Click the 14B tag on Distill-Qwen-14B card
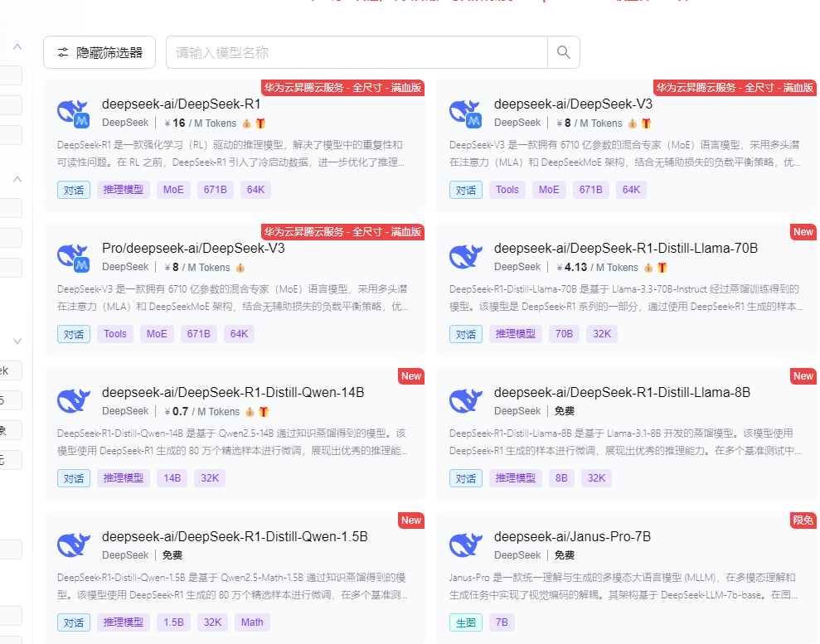820x644 pixels. [172, 478]
